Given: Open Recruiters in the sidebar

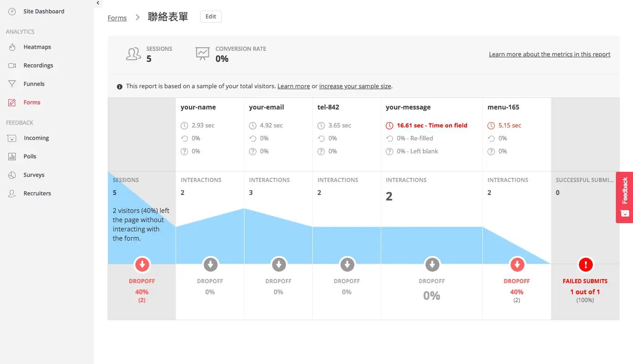Looking at the screenshot, I should point(37,194).
